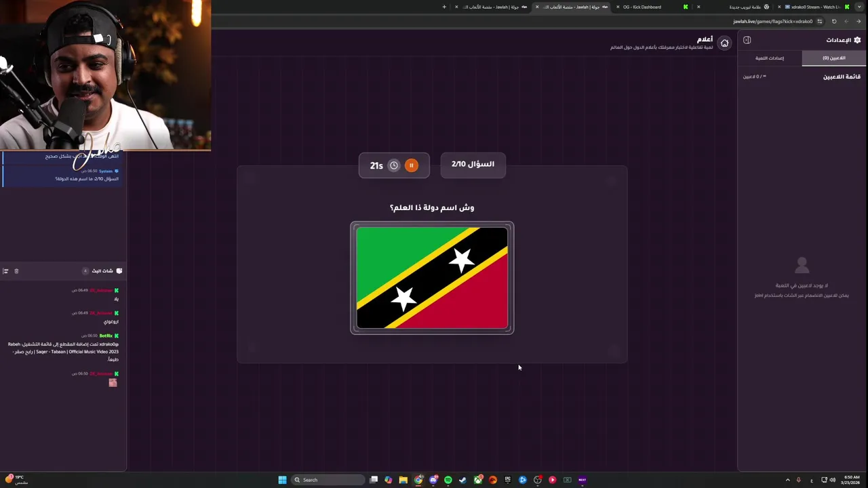Click the emote image in last chat message

click(113, 383)
